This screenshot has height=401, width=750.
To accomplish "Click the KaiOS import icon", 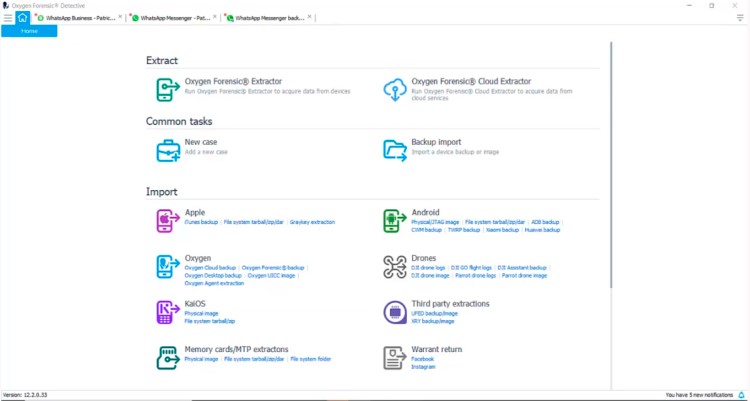I will click(167, 312).
